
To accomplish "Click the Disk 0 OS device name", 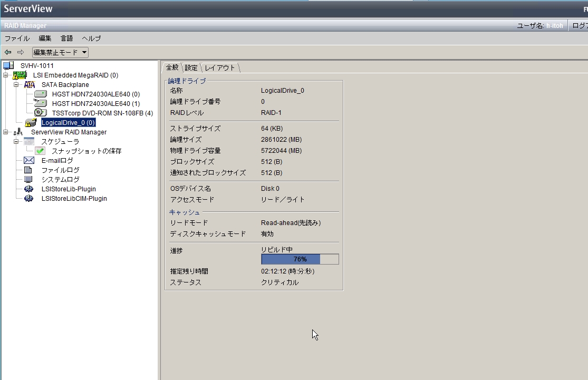I will point(270,188).
